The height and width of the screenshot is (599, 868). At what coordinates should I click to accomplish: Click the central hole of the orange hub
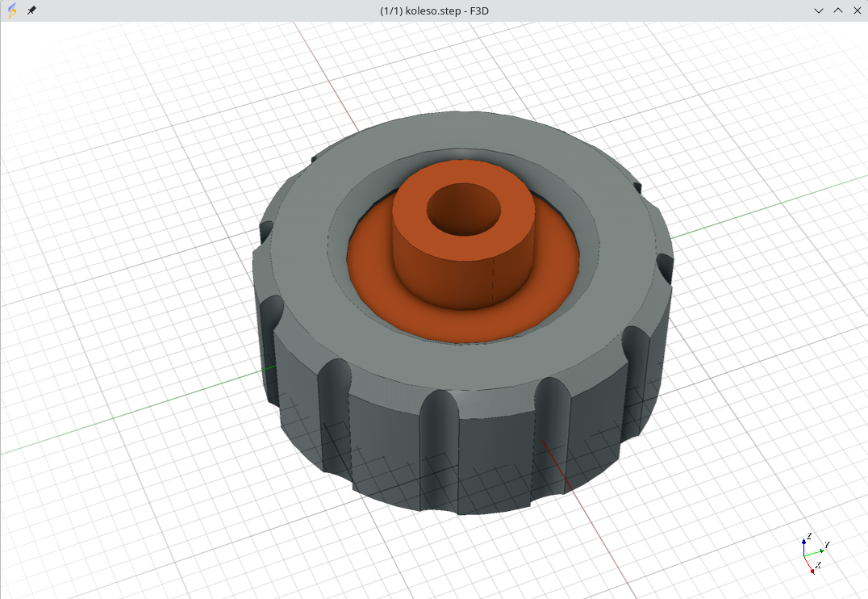point(463,209)
